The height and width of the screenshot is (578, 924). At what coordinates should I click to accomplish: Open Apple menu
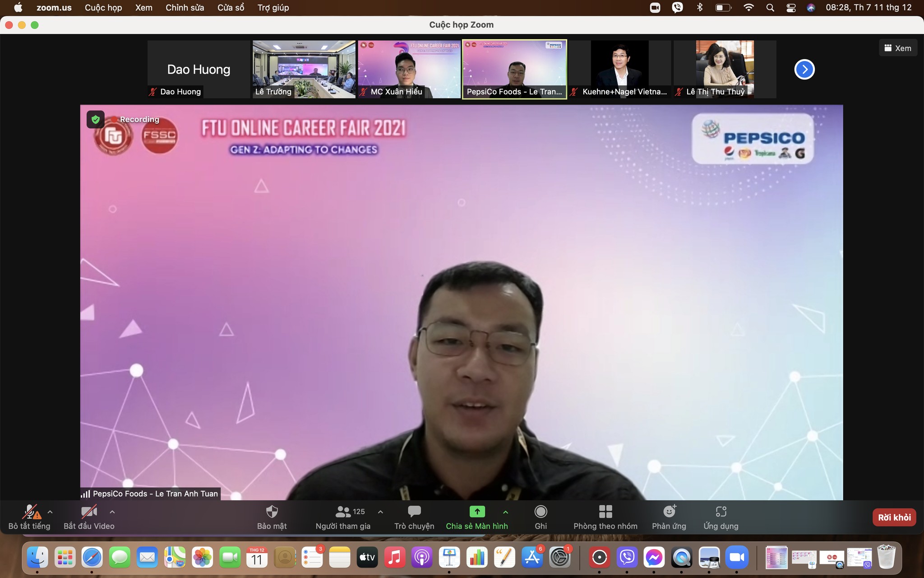click(x=18, y=8)
